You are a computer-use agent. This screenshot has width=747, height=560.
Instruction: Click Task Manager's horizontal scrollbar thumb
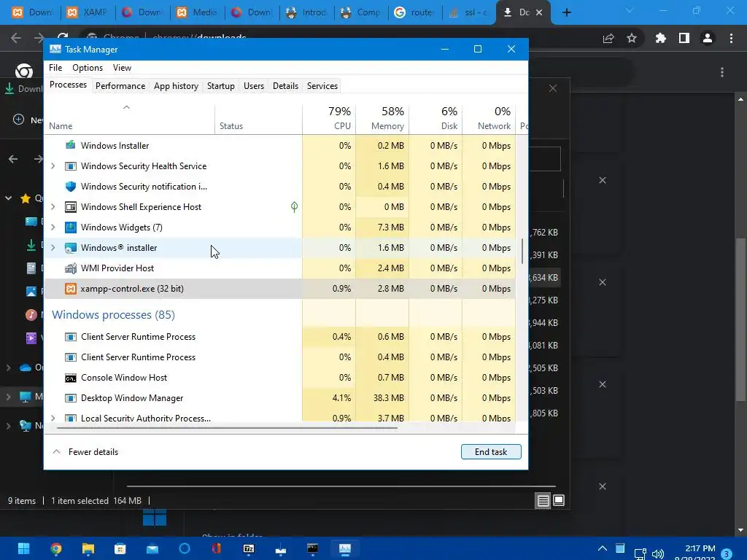(x=228, y=427)
